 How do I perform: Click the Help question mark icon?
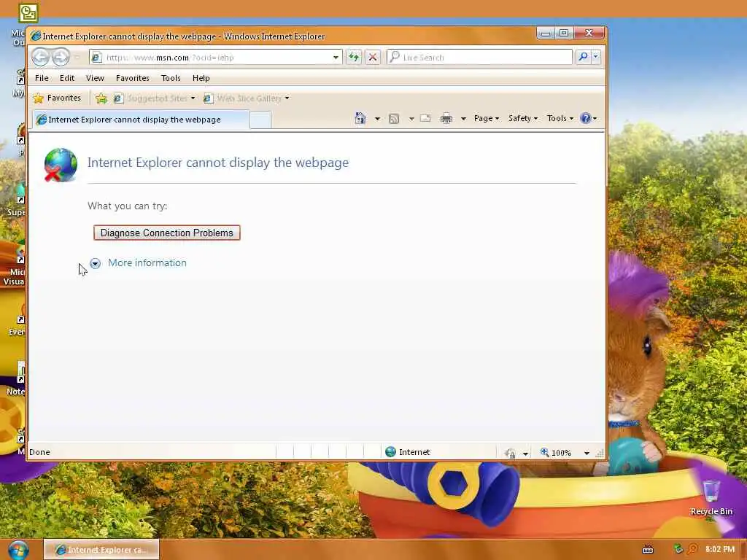pyautogui.click(x=586, y=118)
